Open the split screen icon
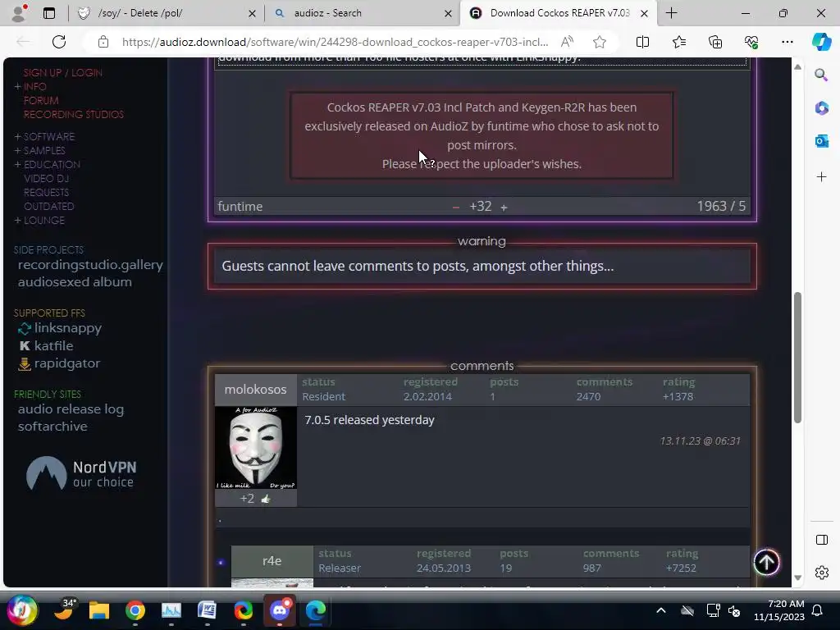Screen dimensions: 840x630 642,42
